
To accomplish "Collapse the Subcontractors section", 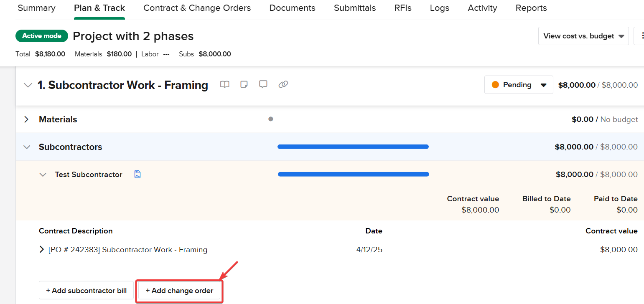I will (27, 147).
